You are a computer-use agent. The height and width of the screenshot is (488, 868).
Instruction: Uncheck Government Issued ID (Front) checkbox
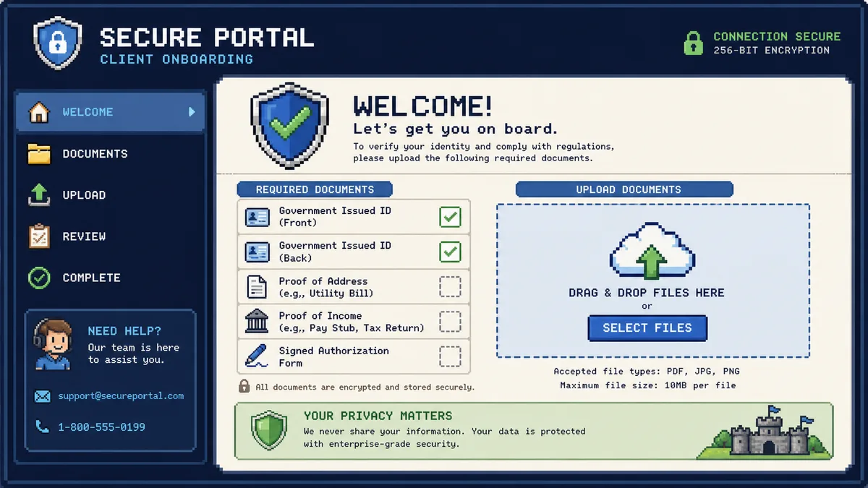tap(450, 217)
